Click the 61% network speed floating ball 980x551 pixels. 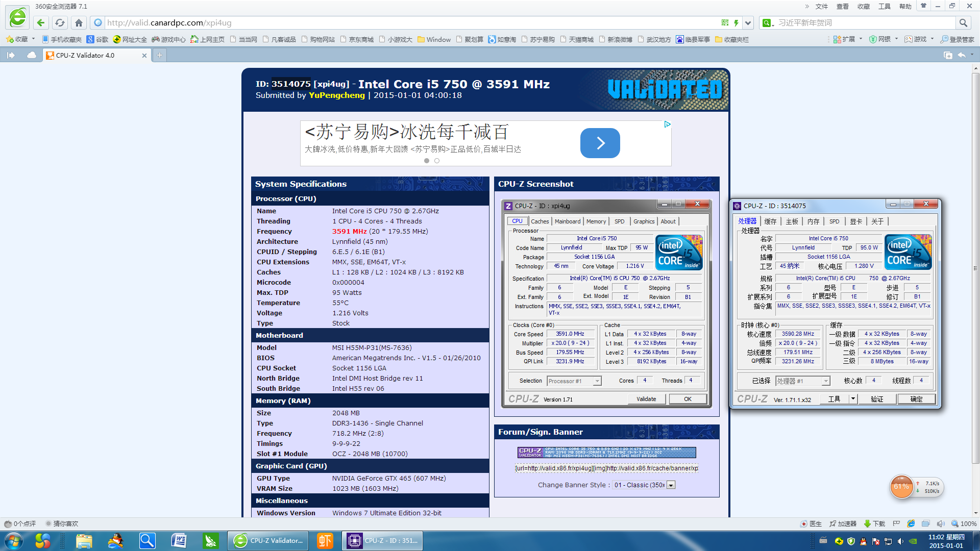(x=901, y=487)
